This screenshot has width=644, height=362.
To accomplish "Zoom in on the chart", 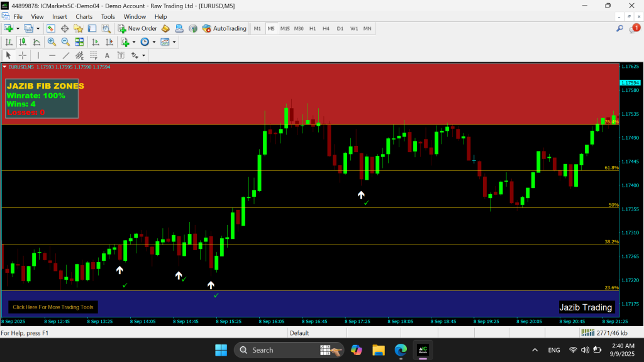I will pyautogui.click(x=52, y=42).
